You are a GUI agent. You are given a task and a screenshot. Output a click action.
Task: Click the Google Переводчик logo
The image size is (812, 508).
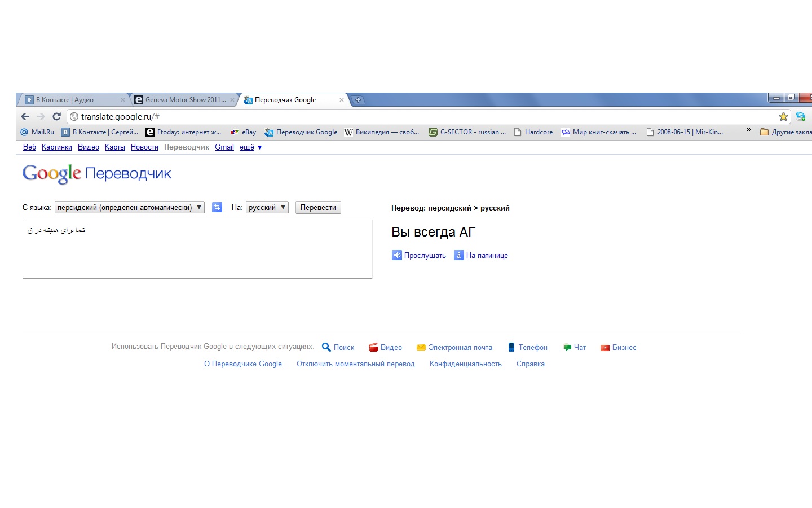97,174
